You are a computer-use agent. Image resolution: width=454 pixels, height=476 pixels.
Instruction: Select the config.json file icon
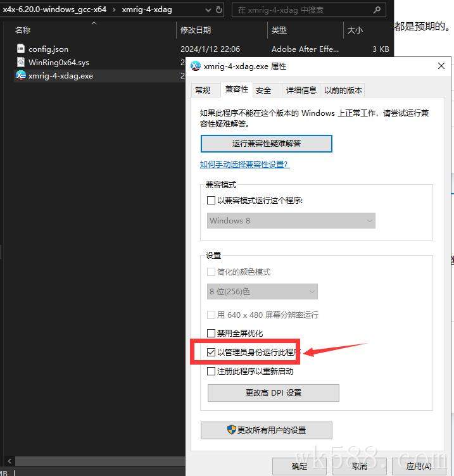pos(21,49)
